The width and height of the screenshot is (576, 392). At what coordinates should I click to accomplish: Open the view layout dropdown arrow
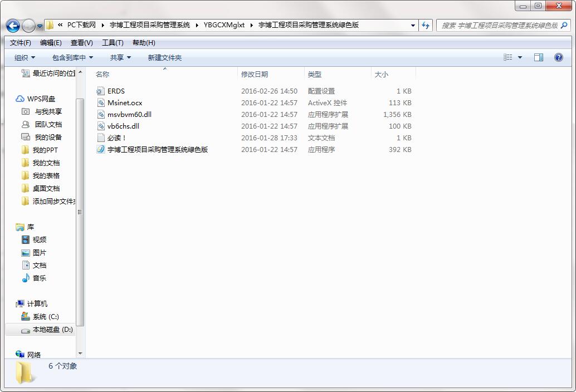pyautogui.click(x=519, y=57)
